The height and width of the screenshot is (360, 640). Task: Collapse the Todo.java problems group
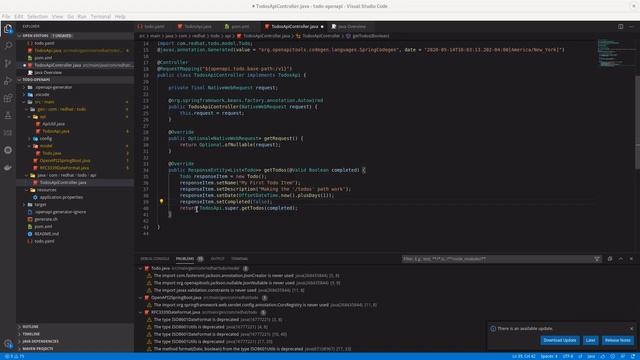tap(141, 269)
